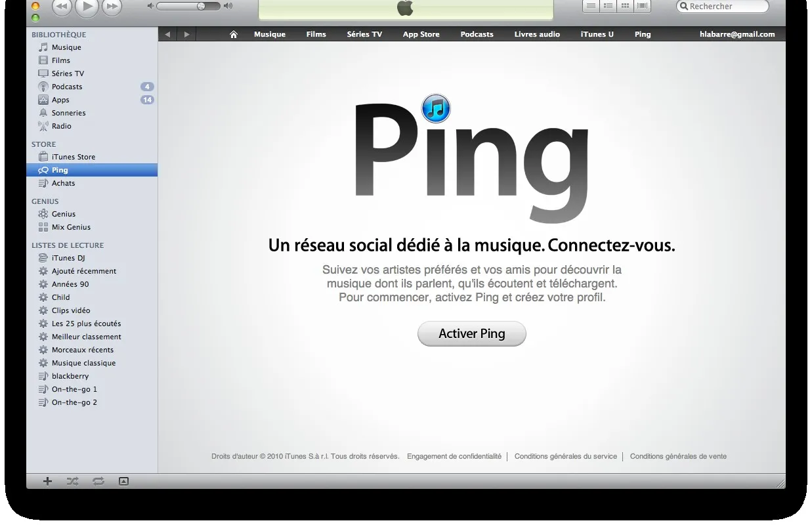This screenshot has width=812, height=525.
Task: Click the Activer Ping button
Action: [472, 333]
